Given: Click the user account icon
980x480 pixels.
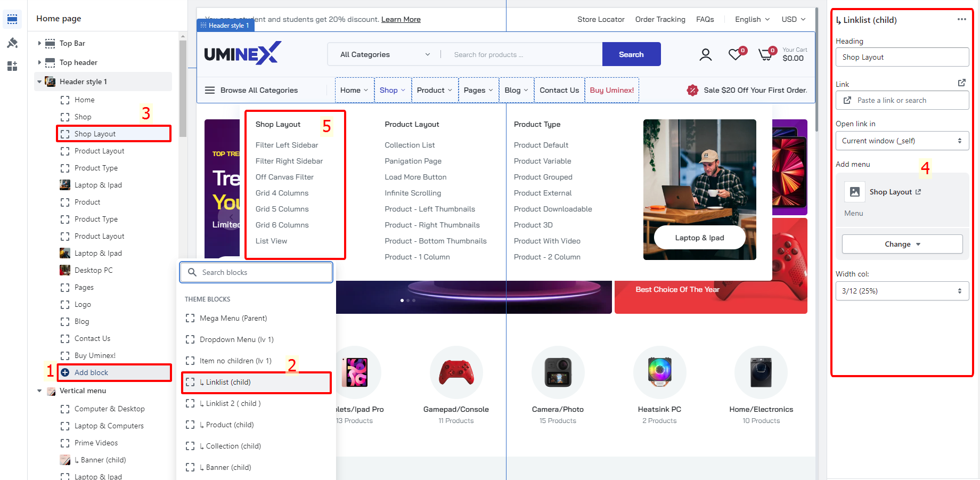Looking at the screenshot, I should 705,54.
